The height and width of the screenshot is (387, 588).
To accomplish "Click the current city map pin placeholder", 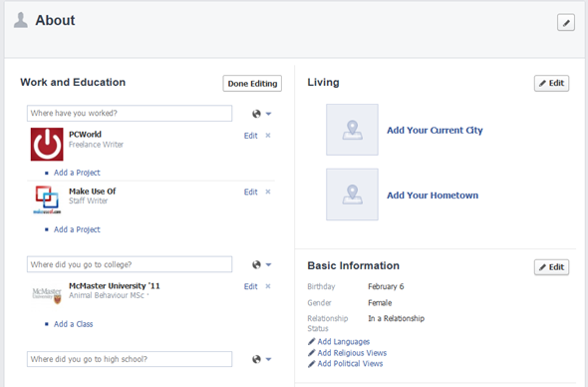I will (352, 130).
